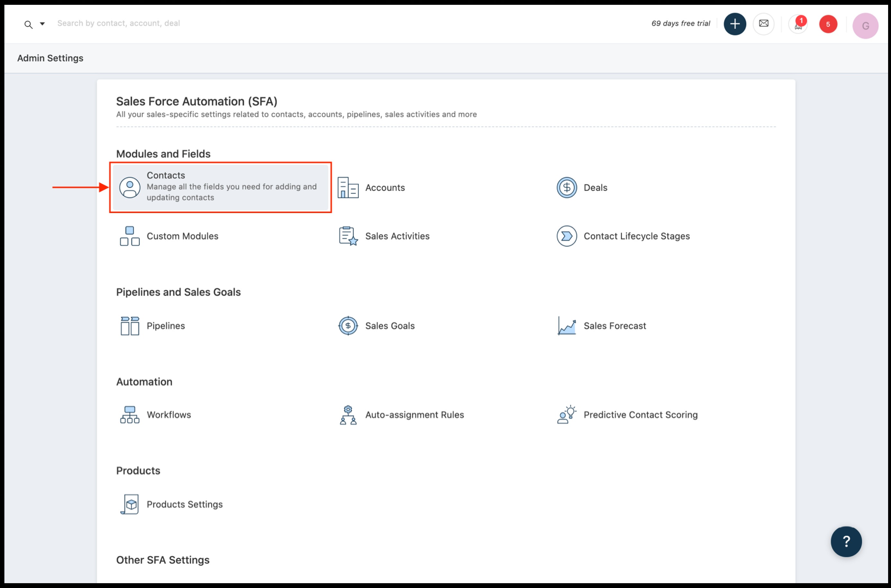
Task: Open the G profile avatar
Action: pyautogui.click(x=865, y=25)
